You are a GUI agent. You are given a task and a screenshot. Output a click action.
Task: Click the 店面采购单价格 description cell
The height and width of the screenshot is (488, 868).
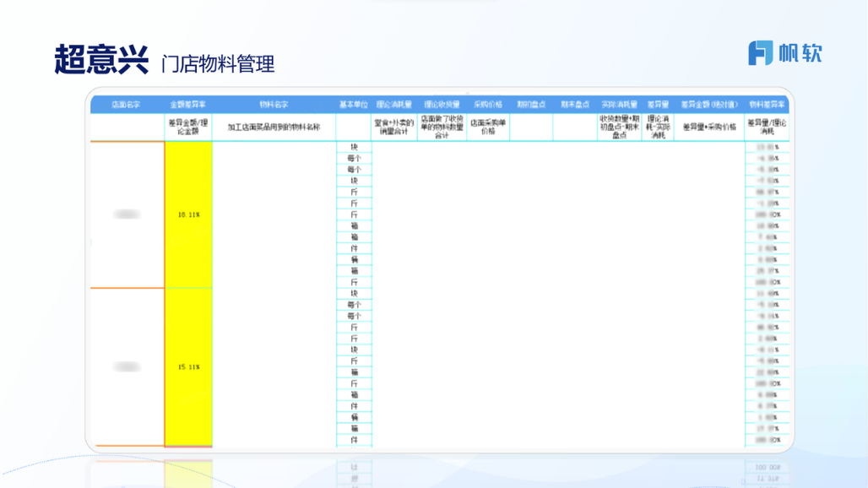pyautogui.click(x=488, y=127)
